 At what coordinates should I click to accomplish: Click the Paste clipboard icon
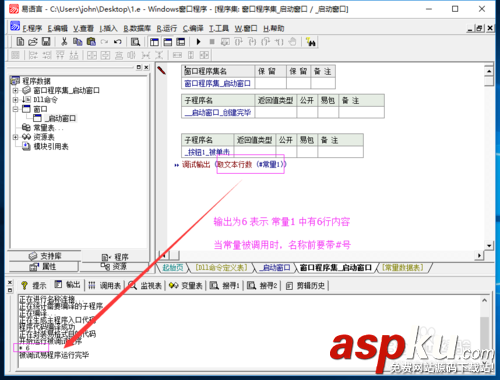click(x=91, y=42)
